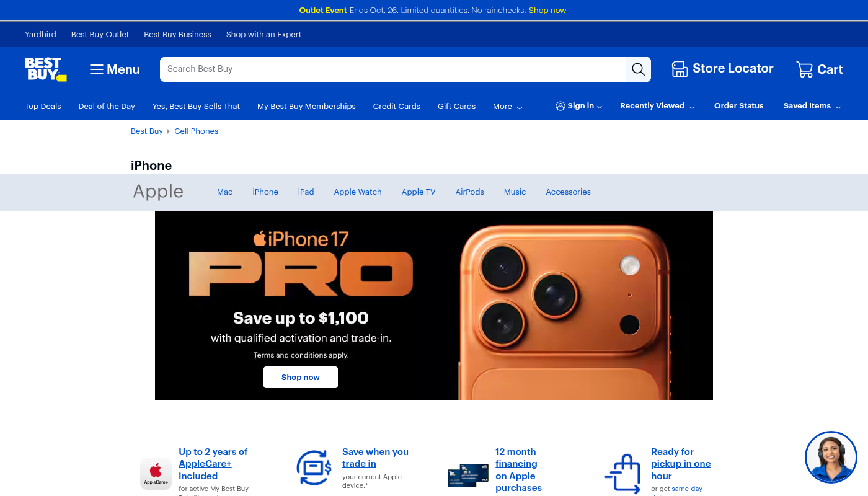Expand the More dropdown
868x496 pixels.
[x=508, y=107]
